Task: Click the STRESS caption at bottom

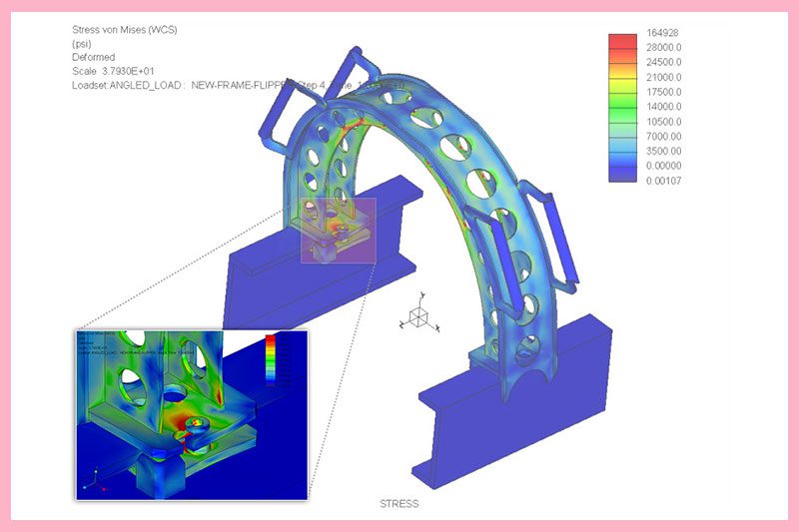Action: 399,503
